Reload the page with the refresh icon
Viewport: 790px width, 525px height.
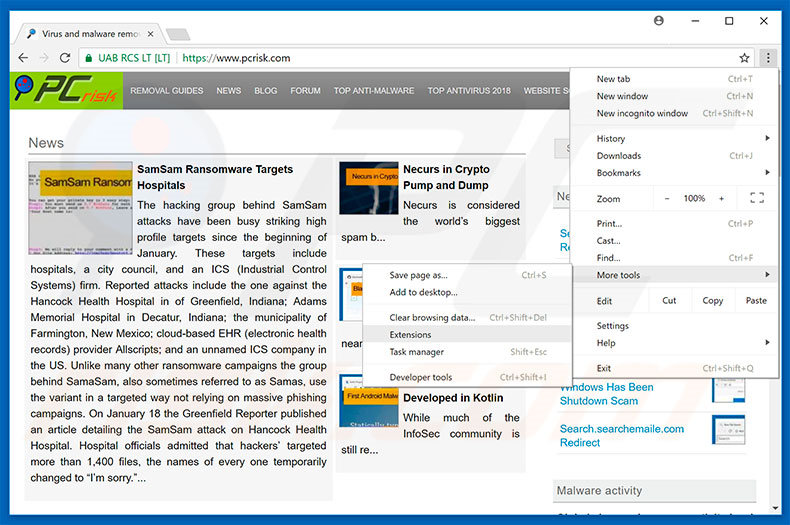pos(65,58)
